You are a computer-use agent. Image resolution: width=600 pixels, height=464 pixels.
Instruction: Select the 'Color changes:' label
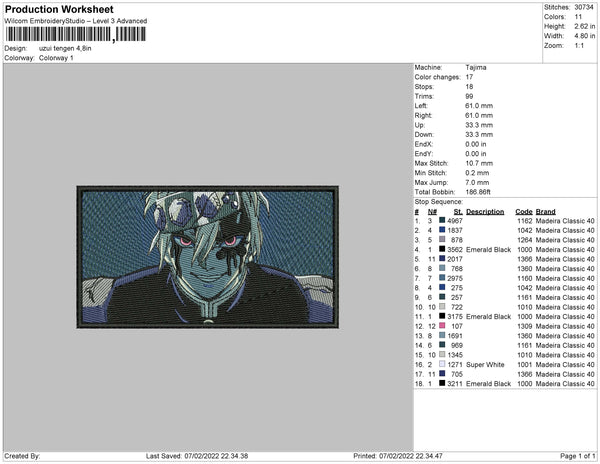(x=437, y=77)
